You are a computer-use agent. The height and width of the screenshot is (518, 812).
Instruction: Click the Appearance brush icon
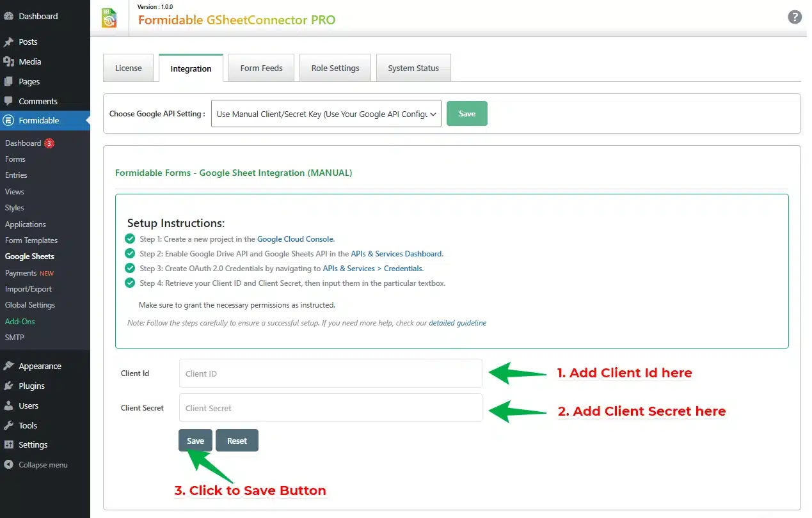(9, 366)
